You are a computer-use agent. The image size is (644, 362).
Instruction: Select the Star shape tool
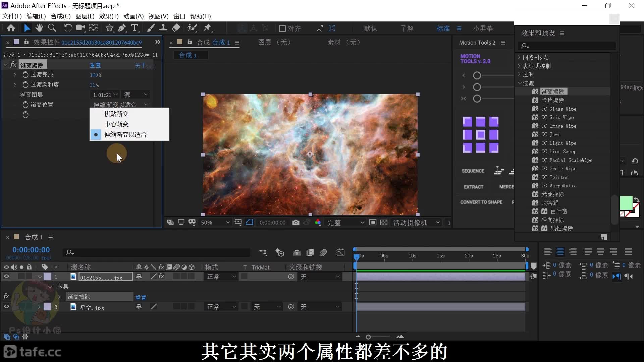pos(109,28)
